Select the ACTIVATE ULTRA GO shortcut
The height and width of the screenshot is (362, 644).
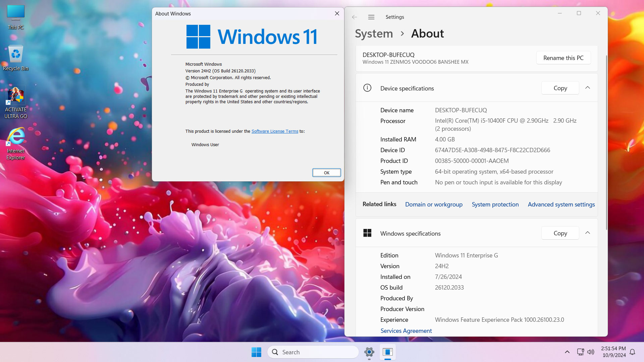16,103
